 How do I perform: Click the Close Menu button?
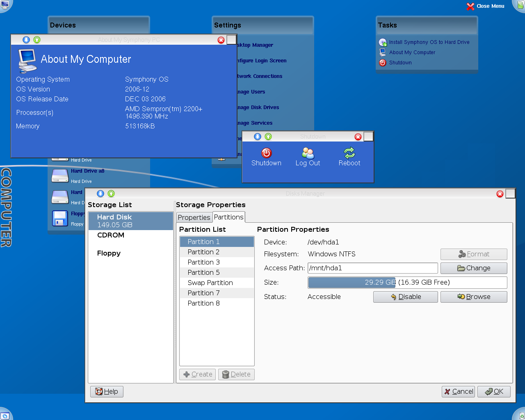coord(486,6)
